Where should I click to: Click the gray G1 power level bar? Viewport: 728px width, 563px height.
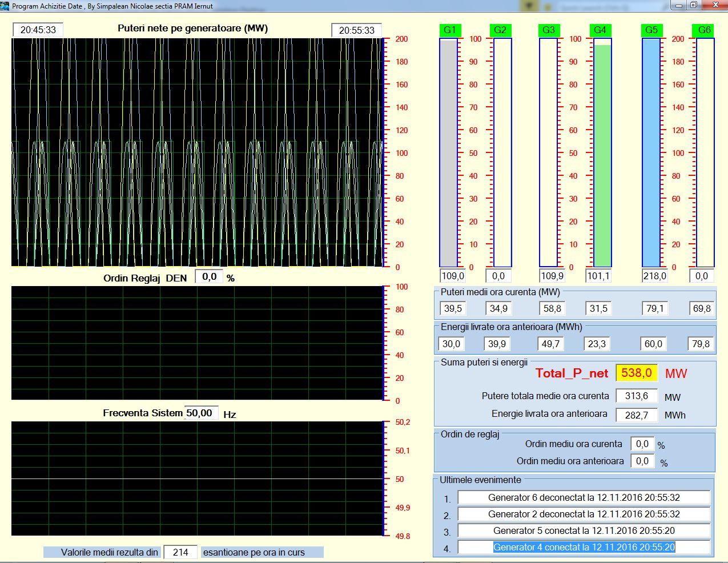(448, 153)
